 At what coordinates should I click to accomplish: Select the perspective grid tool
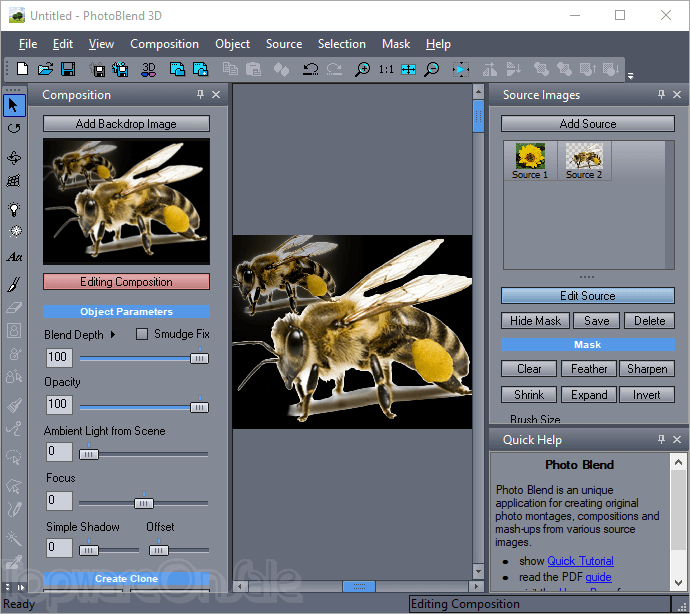(x=14, y=180)
